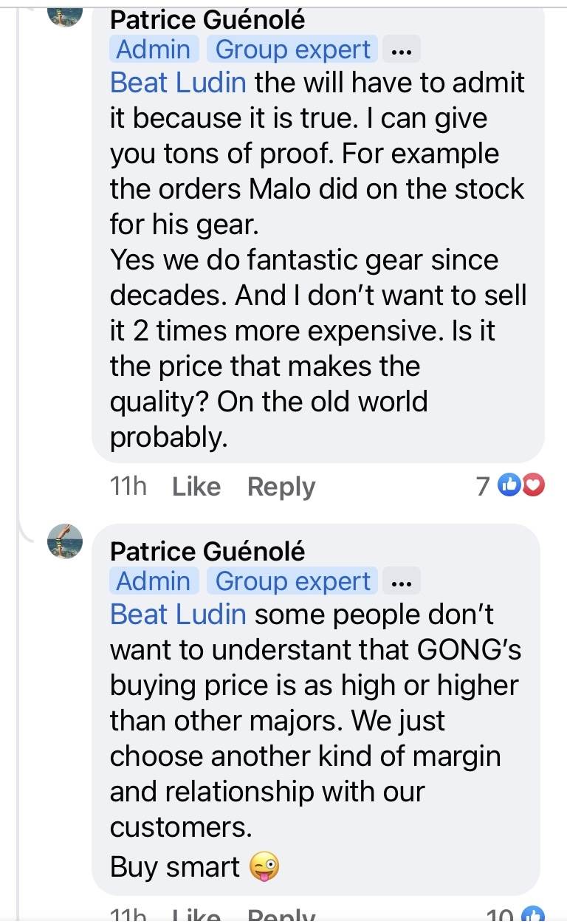Open Patrice Guénolé's name on the second comment
Image resolution: width=567 pixels, height=924 pixels.
[x=207, y=552]
